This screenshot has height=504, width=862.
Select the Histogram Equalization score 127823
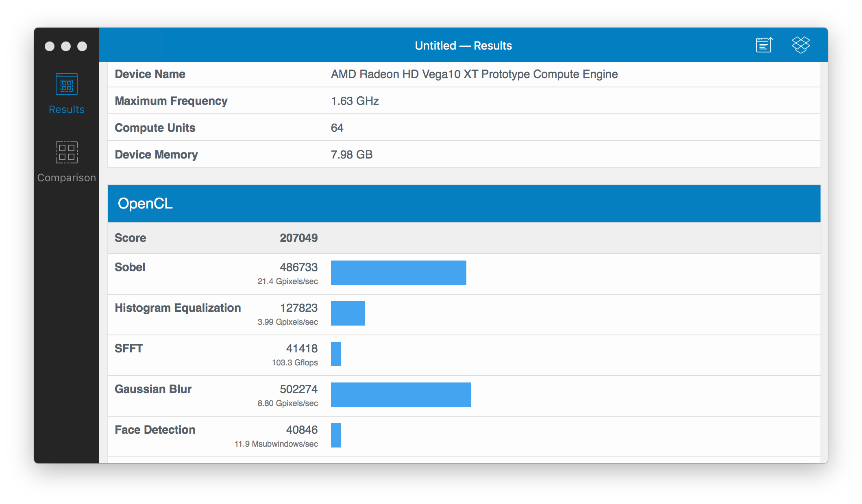click(x=299, y=308)
